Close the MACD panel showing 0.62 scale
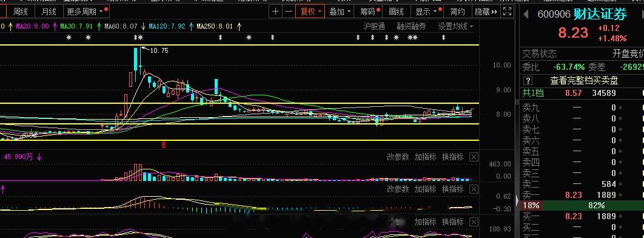 pos(474,189)
